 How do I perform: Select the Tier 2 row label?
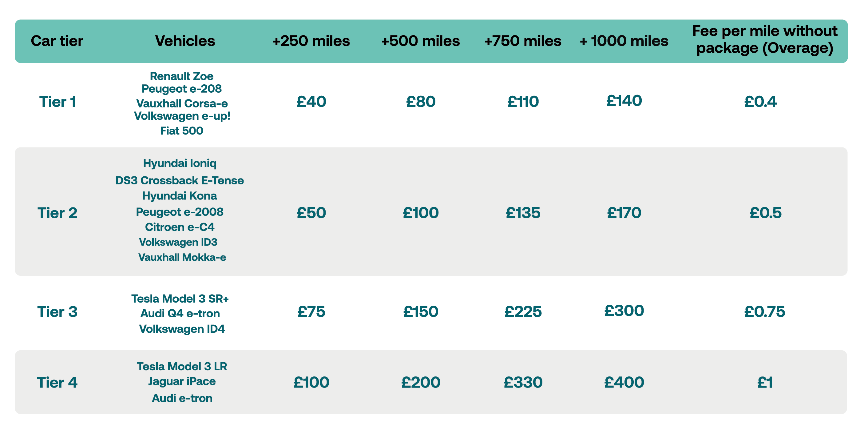[57, 213]
